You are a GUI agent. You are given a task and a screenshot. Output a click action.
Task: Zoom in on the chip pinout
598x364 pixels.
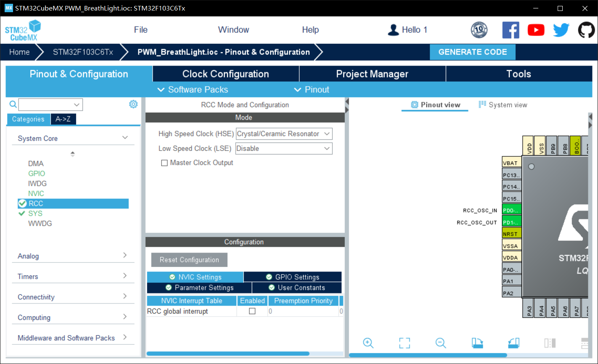368,343
